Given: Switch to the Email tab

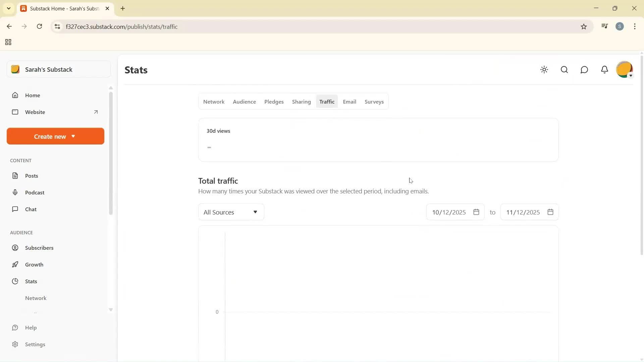Looking at the screenshot, I should pos(350,102).
